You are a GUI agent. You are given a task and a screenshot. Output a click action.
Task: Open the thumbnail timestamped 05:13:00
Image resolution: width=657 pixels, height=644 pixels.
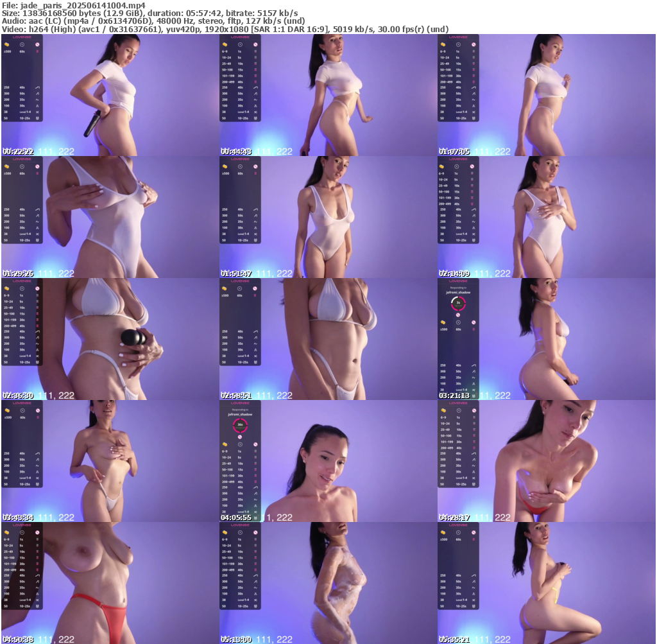pos(328,583)
